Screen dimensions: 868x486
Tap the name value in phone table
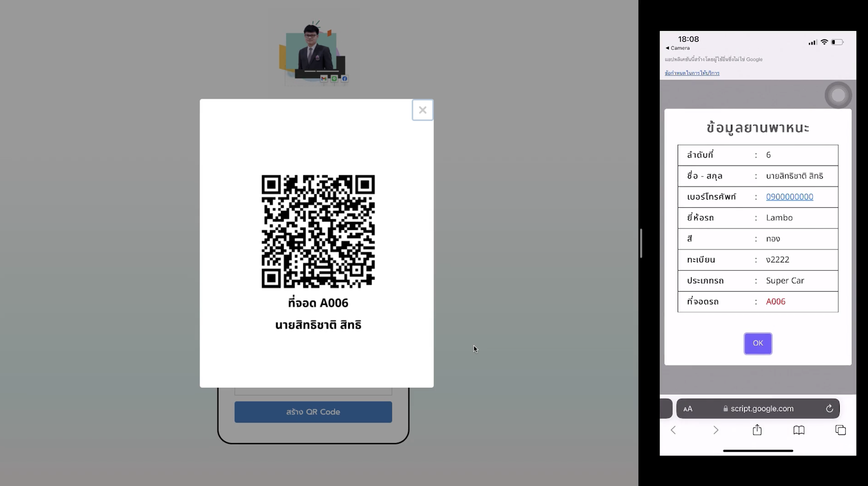pos(794,176)
